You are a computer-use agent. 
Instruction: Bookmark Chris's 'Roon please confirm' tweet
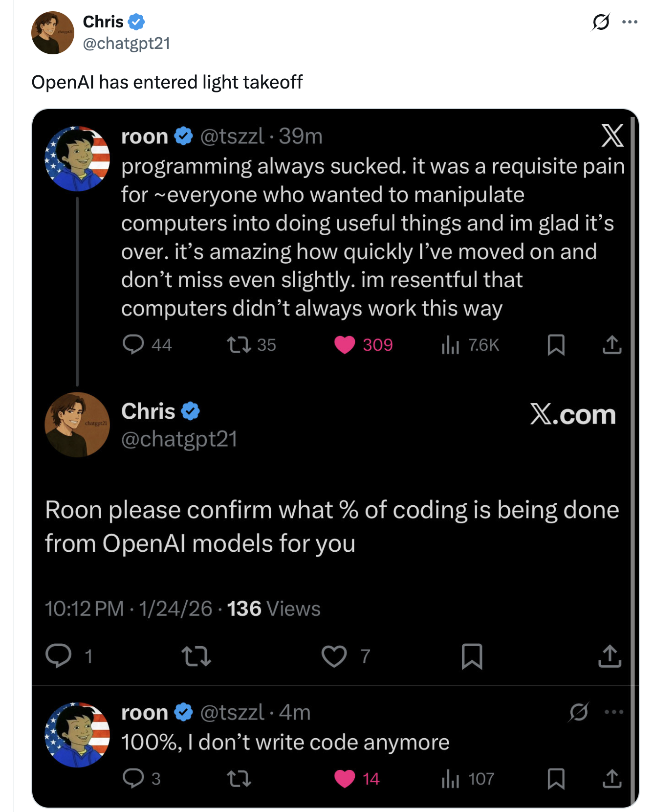pyautogui.click(x=472, y=656)
